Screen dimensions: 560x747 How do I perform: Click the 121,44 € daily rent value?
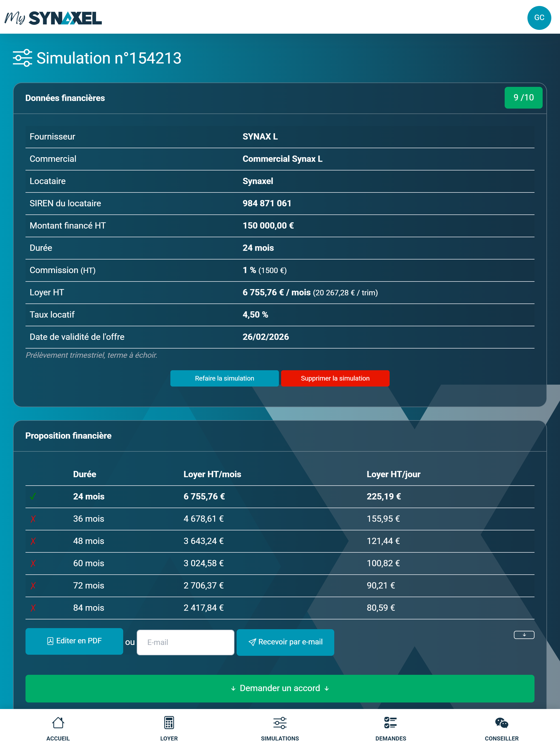tap(383, 541)
